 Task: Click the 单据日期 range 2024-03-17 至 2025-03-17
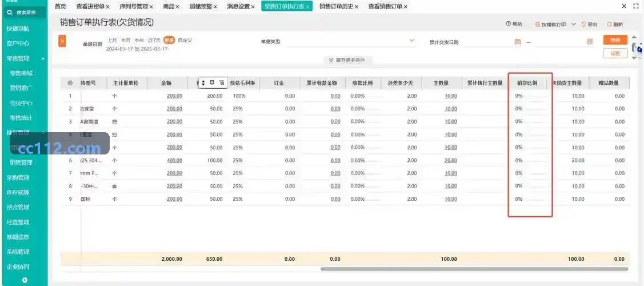[137, 49]
